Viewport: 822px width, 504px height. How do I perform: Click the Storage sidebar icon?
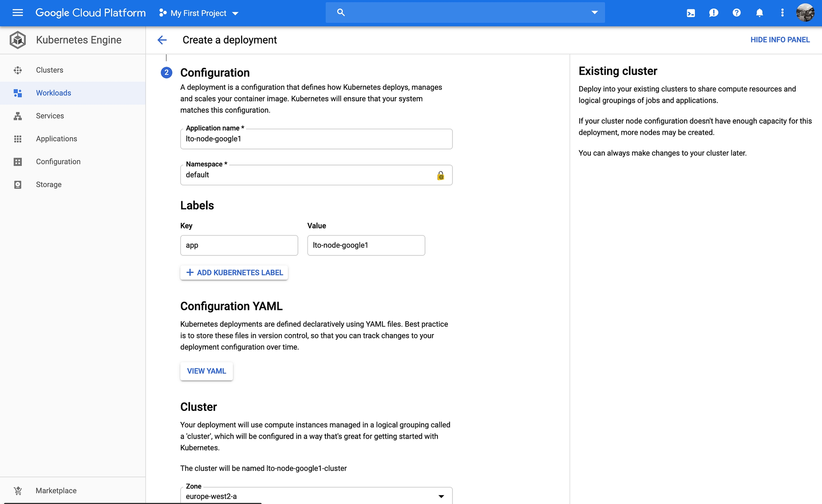[x=17, y=184]
